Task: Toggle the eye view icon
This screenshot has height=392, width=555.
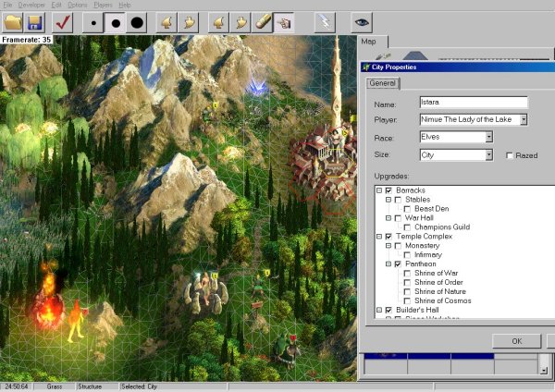Action: [362, 23]
